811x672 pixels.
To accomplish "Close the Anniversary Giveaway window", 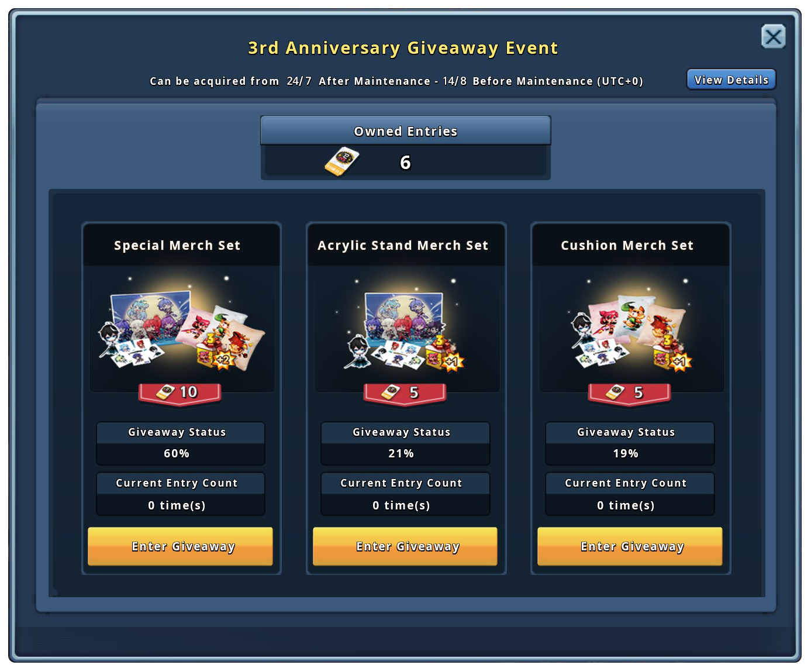I will click(773, 37).
